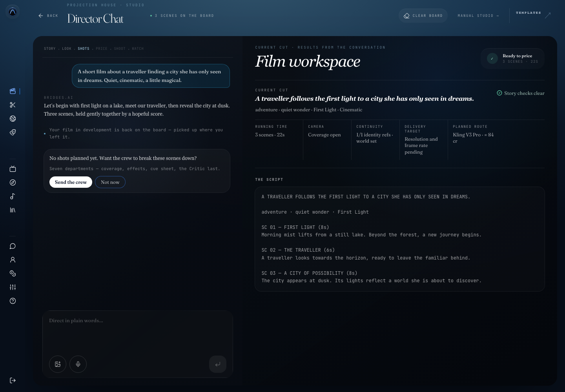Click the Not now button

110,182
